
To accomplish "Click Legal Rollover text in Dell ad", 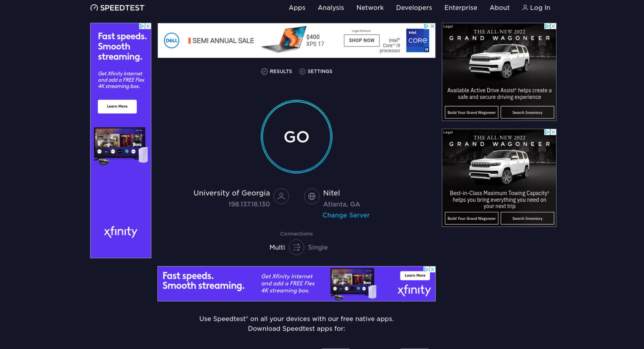I will 361,31.
